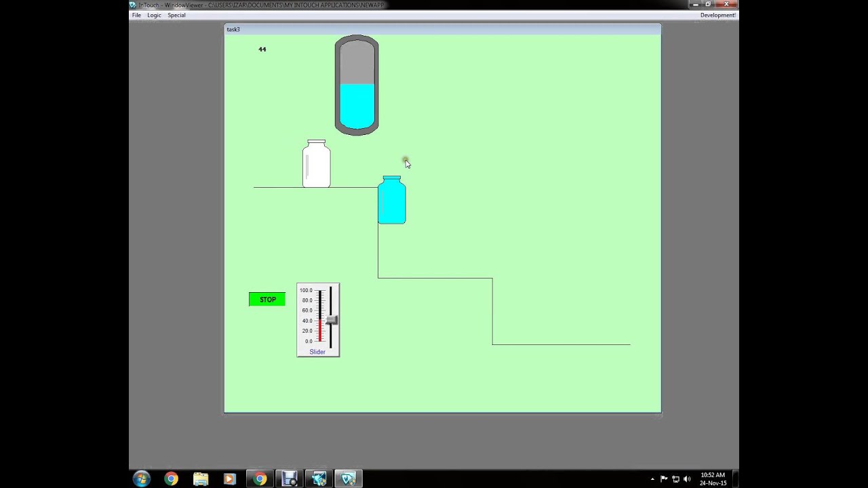Switch to the InTouch WindowViewer icon in the taskbar
This screenshot has height=488, width=868.
pyautogui.click(x=348, y=479)
